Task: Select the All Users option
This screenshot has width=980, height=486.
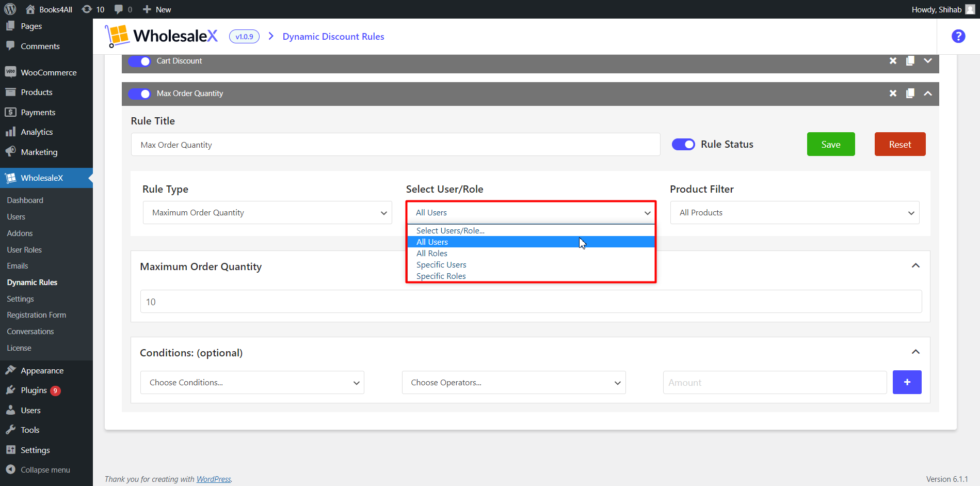Action: 531,242
